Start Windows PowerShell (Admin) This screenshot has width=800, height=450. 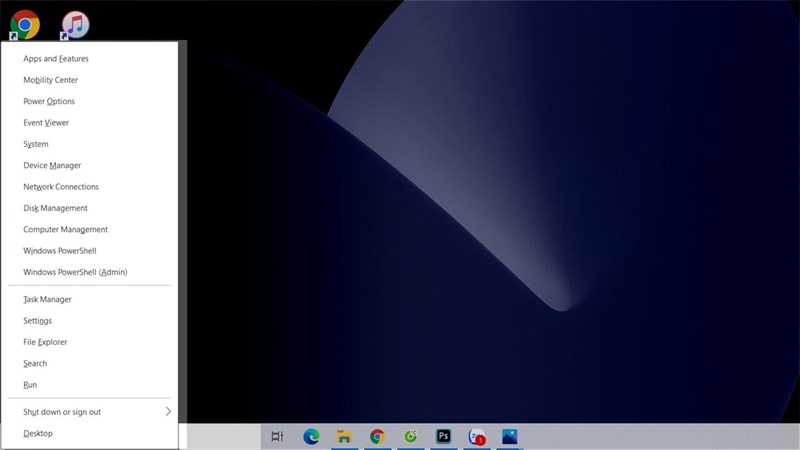(90, 272)
